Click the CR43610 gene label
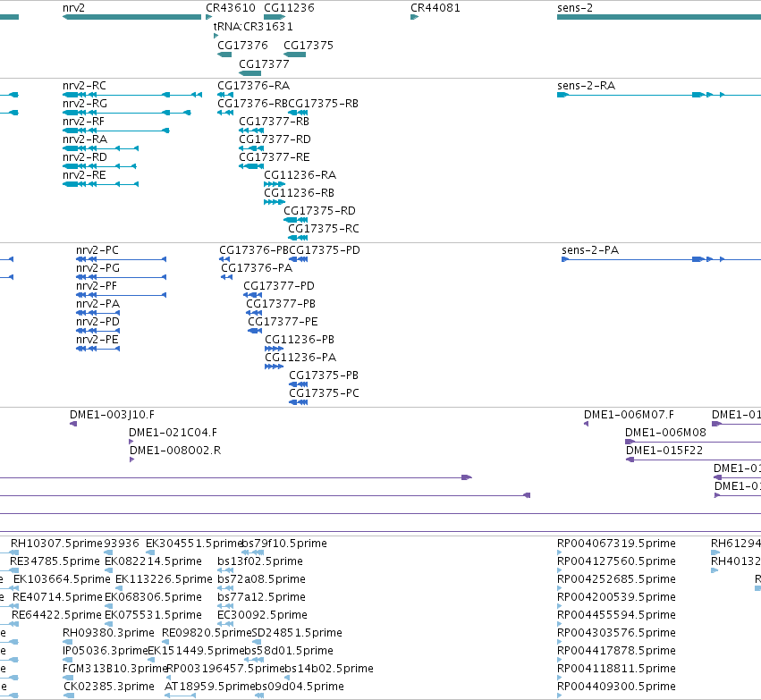The height and width of the screenshot is (700, 761). (231, 8)
